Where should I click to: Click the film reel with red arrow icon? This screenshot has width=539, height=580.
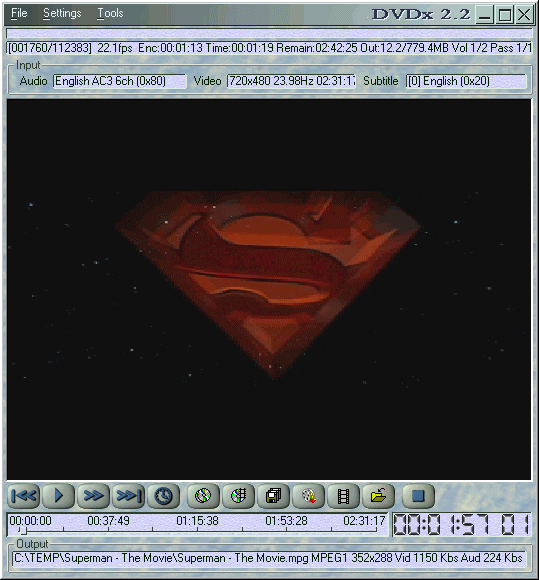tap(309, 496)
